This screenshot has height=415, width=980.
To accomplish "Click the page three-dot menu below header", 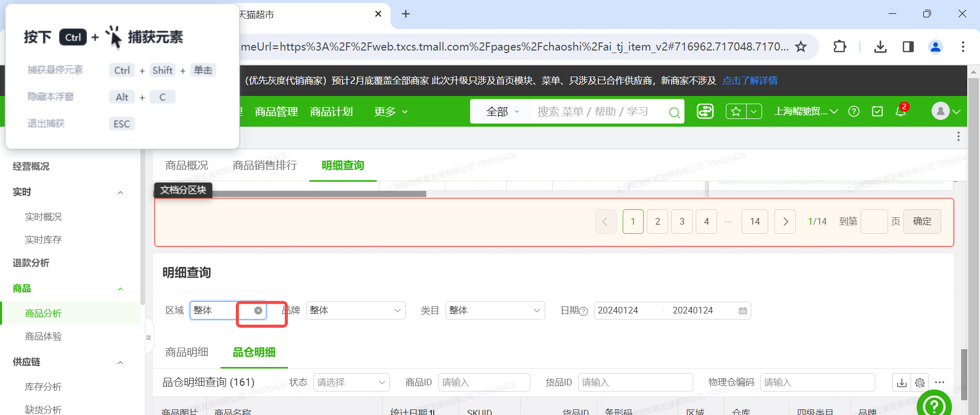I will click(x=959, y=136).
